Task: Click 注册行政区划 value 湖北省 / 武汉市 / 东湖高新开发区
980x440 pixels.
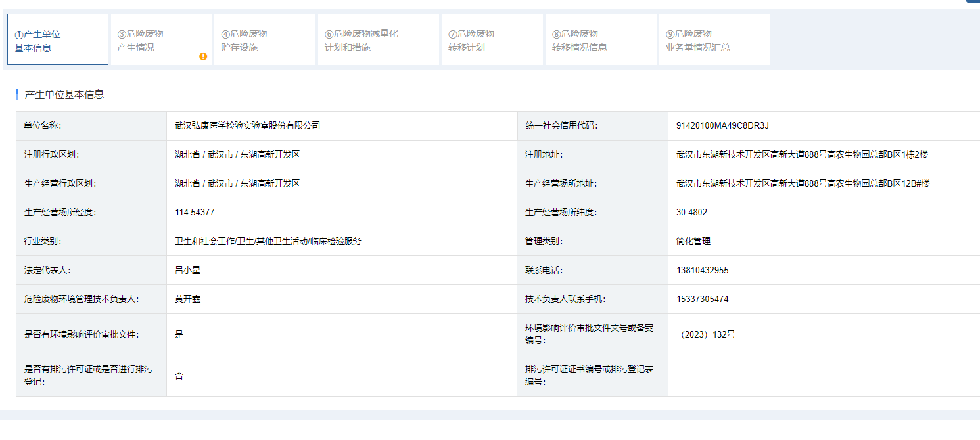Action: point(237,154)
